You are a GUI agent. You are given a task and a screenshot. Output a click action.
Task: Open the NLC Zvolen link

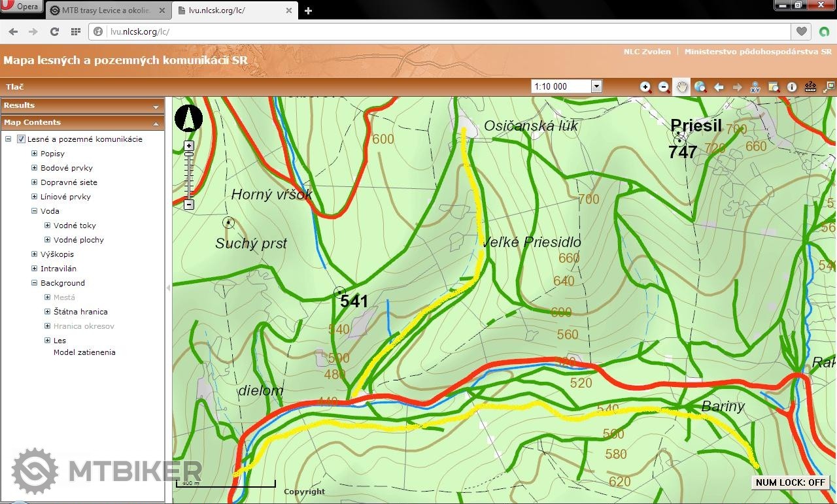[647, 52]
